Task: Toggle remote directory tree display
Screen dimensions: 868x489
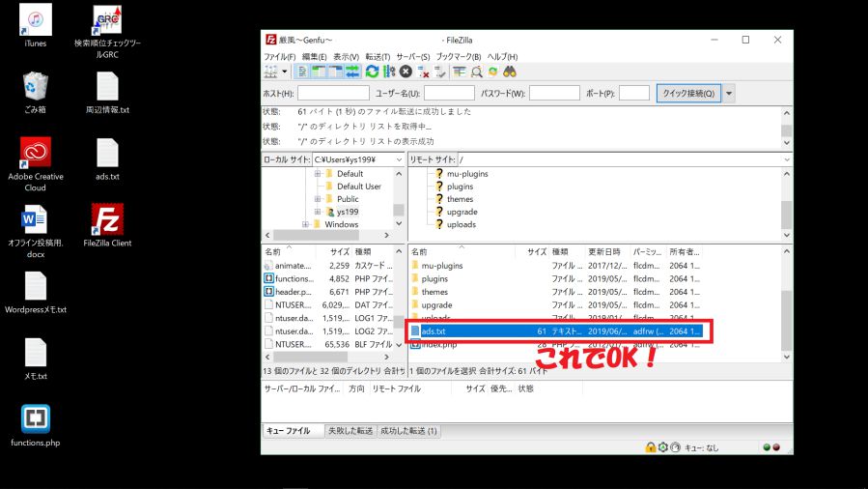Action: coord(335,72)
